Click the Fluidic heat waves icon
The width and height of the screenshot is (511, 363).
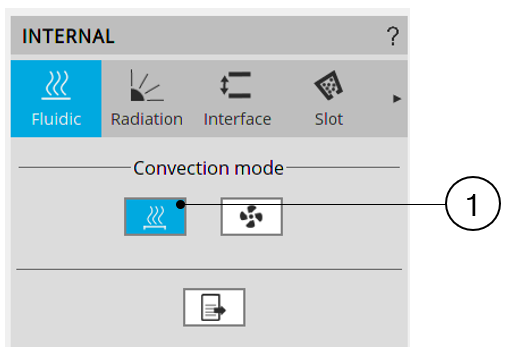click(56, 85)
